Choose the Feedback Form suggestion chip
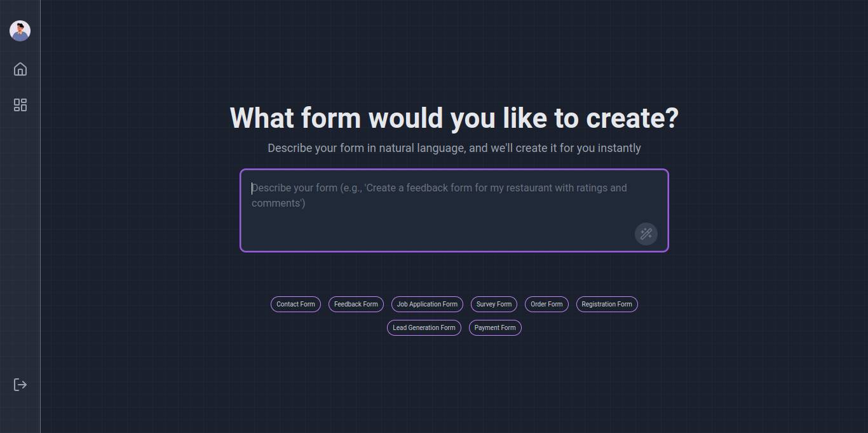Image resolution: width=868 pixels, height=433 pixels. 356,305
